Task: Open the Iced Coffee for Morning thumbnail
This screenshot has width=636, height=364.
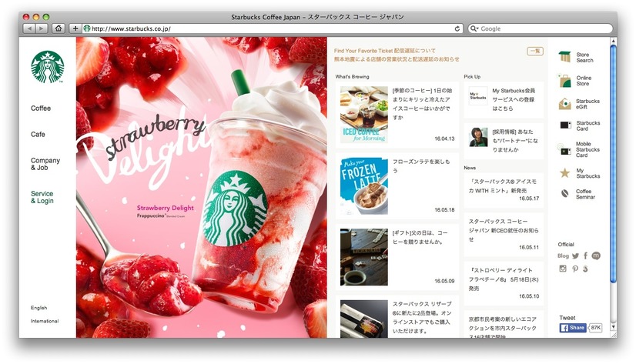Action: [x=364, y=115]
